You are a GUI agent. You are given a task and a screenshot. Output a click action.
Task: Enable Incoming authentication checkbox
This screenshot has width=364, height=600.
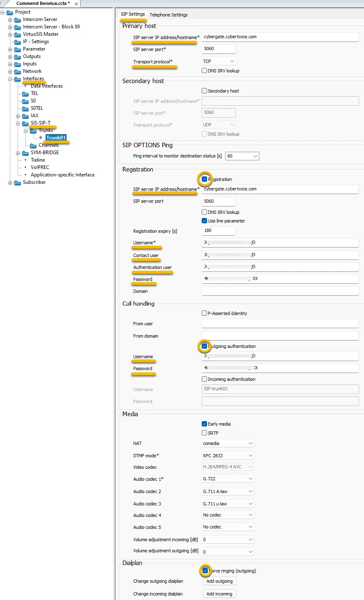click(204, 379)
